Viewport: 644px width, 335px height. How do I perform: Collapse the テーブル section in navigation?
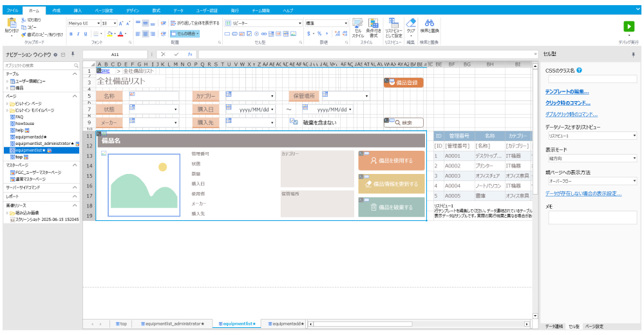pyautogui.click(x=73, y=74)
